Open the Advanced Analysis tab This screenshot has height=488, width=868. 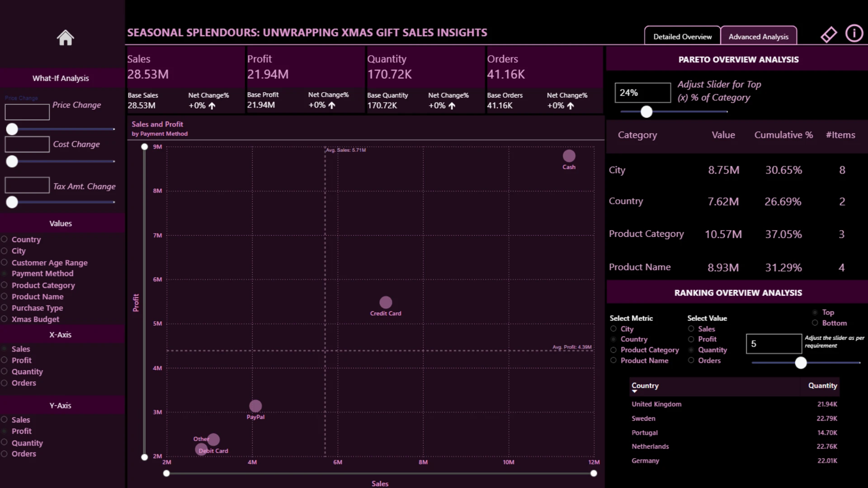click(758, 37)
